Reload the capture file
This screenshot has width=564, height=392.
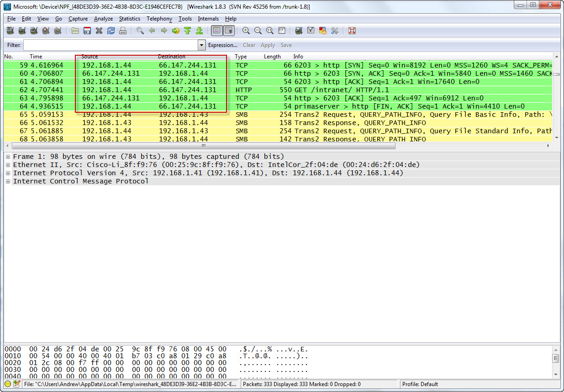(111, 31)
